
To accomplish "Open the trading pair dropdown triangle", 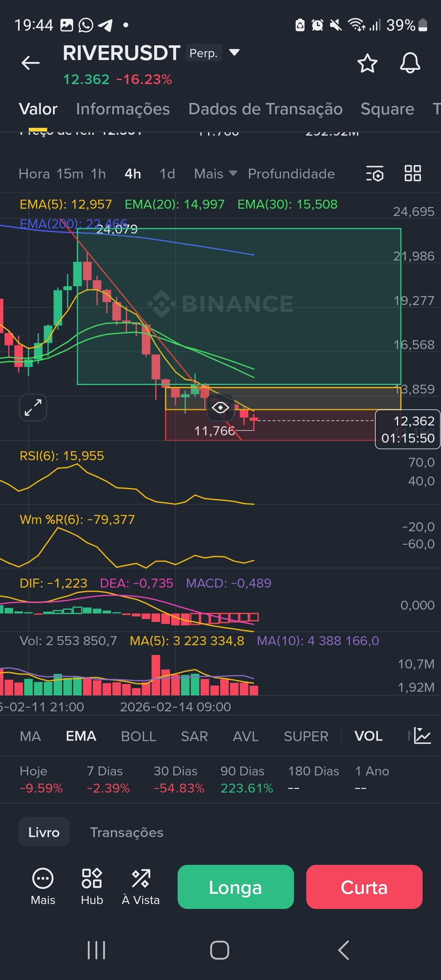I will [234, 52].
